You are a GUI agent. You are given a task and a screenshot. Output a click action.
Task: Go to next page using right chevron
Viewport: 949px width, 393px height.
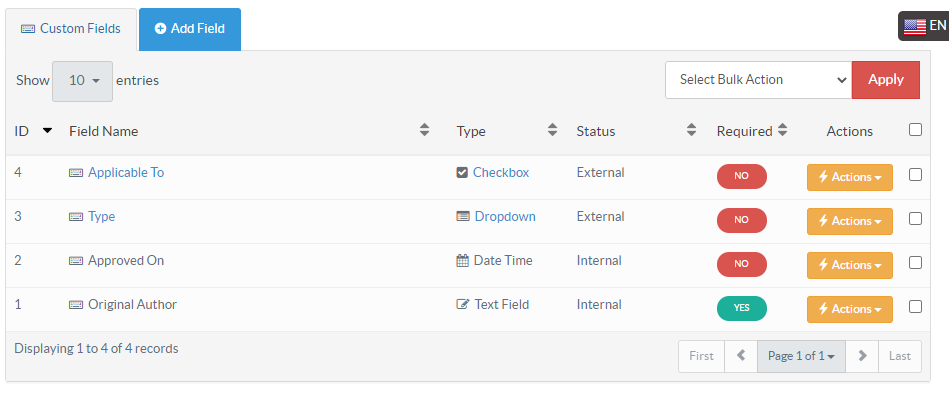(x=862, y=356)
